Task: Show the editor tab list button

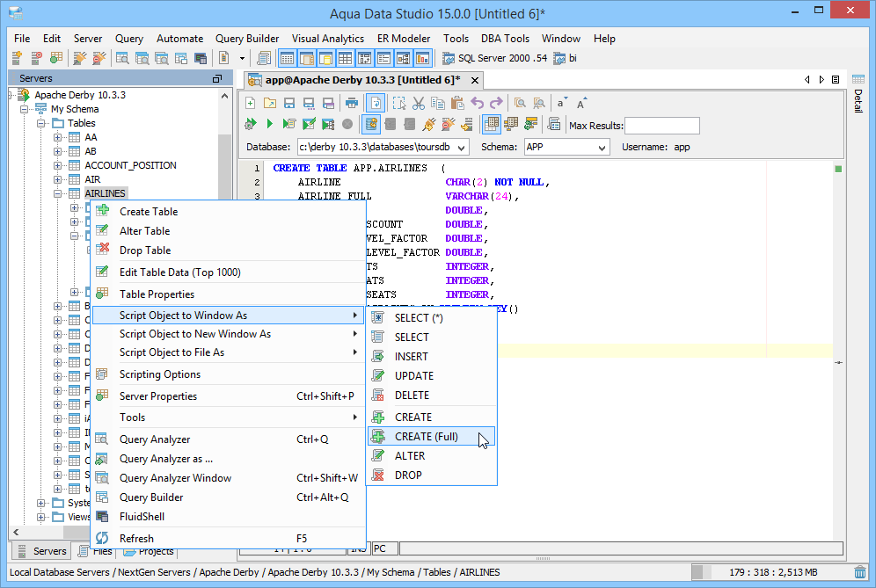Action: 836,80
